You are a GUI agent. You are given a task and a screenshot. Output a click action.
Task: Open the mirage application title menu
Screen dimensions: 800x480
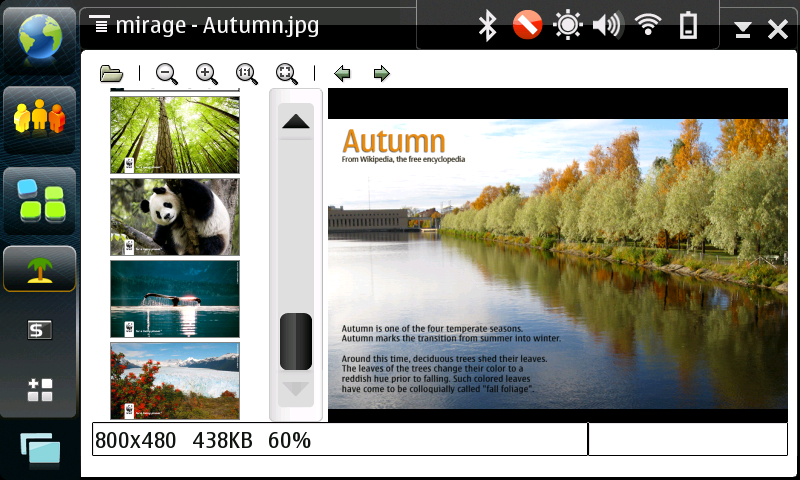210,25
